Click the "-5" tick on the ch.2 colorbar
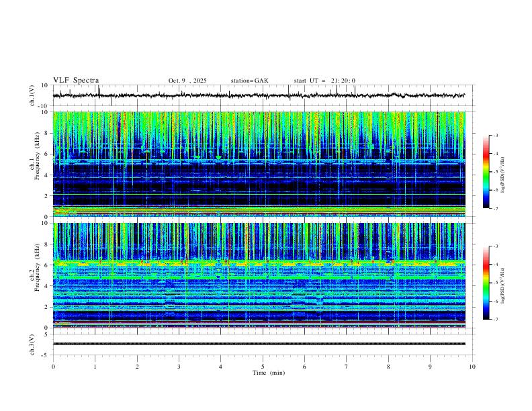Image resolution: width=532 pixels, height=411 pixels. 496,283
